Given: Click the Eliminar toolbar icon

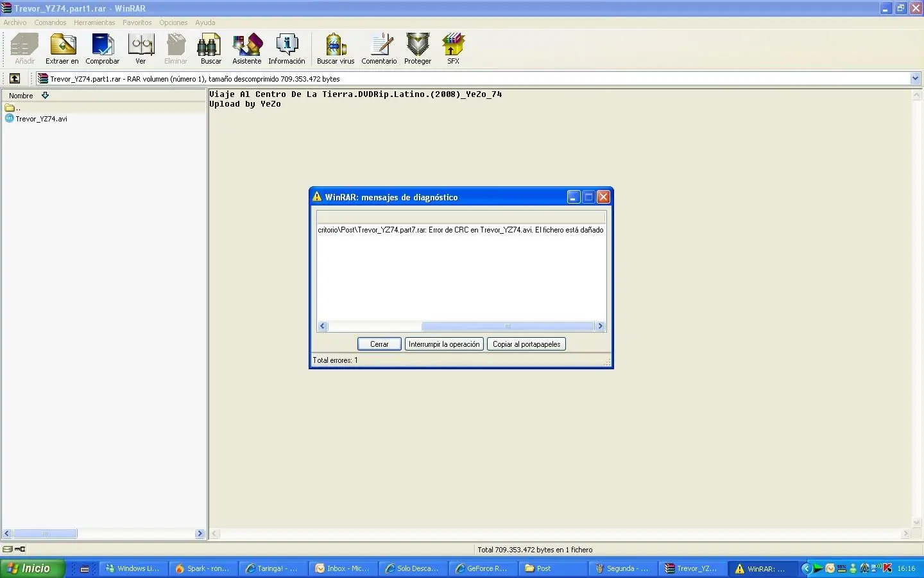Looking at the screenshot, I should click(x=176, y=49).
